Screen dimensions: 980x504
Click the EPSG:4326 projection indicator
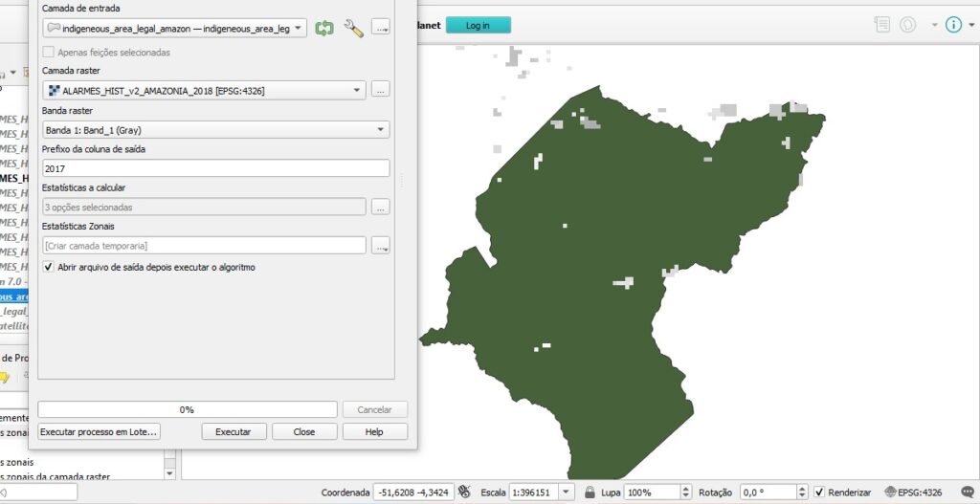[914, 493]
